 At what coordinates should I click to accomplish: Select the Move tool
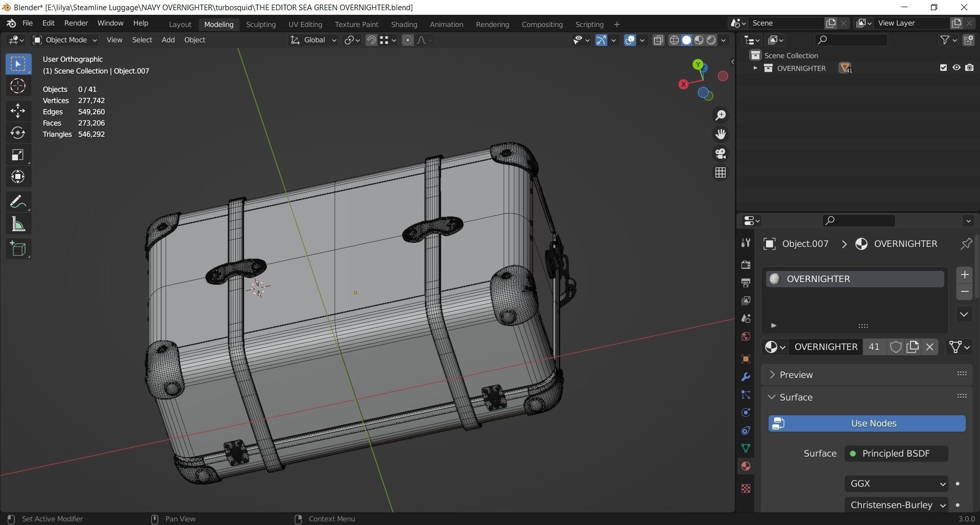click(18, 110)
